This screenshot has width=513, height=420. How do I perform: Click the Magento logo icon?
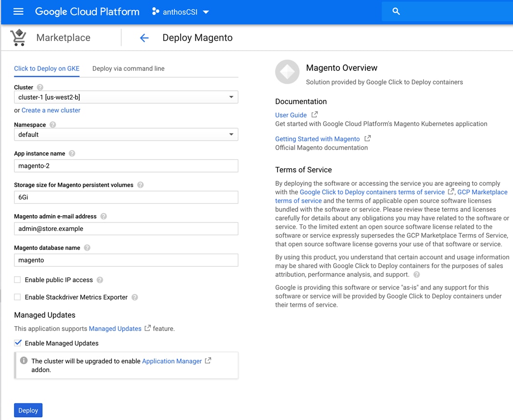tap(287, 72)
